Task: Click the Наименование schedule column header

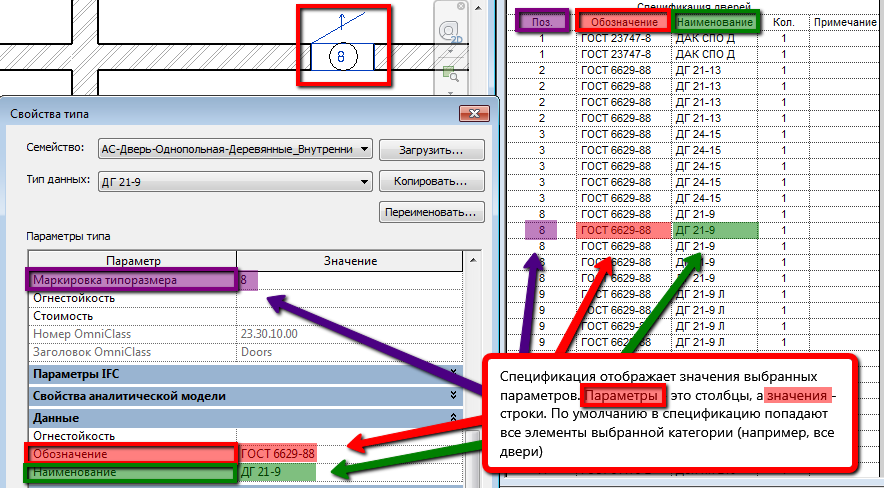Action: point(715,23)
